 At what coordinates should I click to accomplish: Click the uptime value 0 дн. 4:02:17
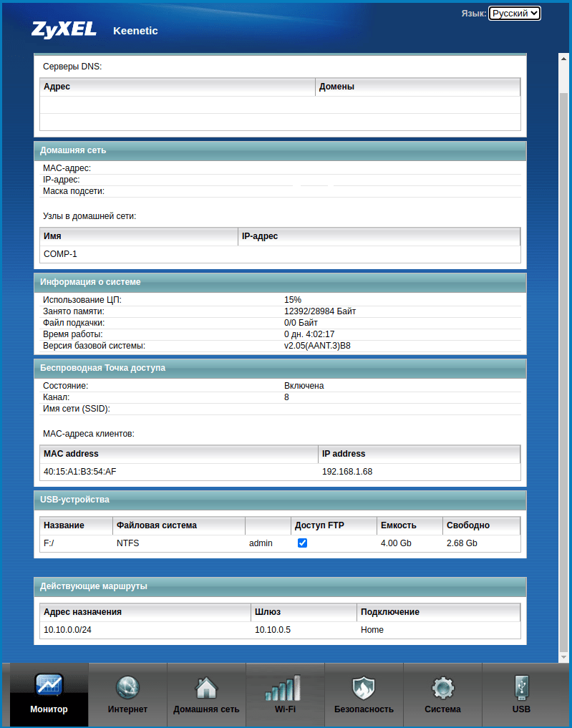coord(309,334)
